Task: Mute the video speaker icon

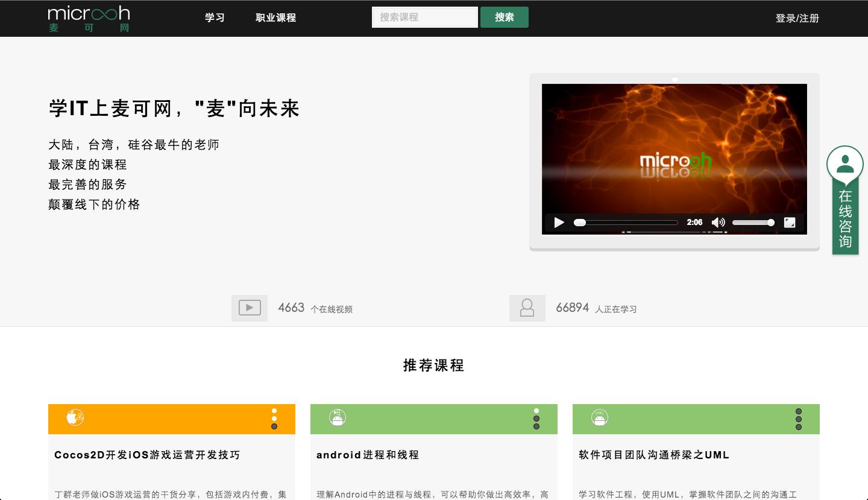Action: [x=718, y=223]
